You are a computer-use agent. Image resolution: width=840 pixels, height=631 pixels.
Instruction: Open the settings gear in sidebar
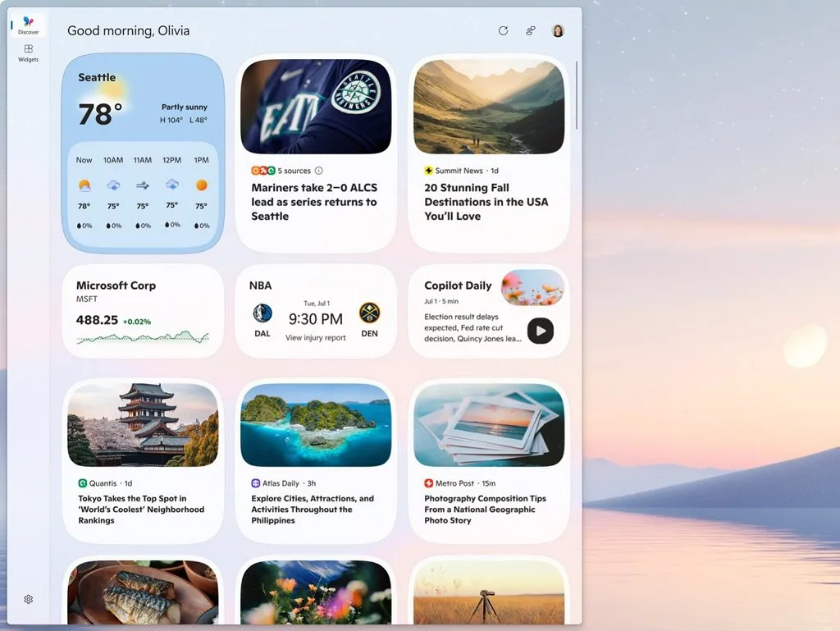[x=29, y=599]
